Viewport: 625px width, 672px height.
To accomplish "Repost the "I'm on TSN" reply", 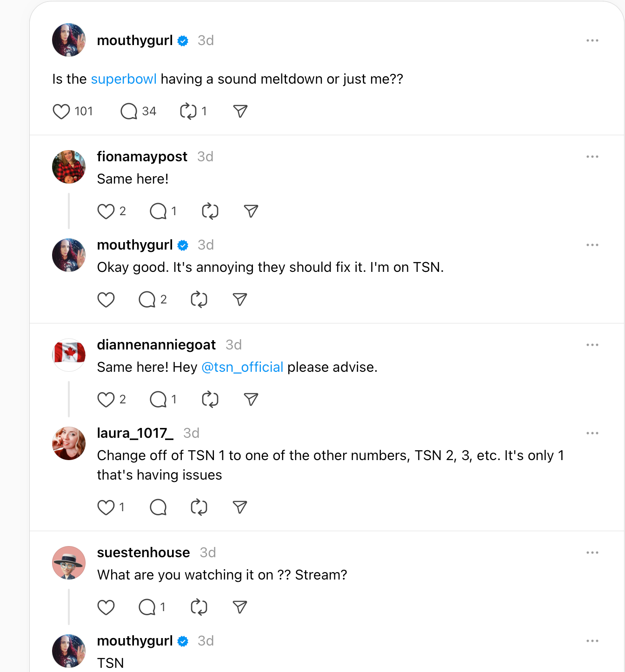I will 199,300.
